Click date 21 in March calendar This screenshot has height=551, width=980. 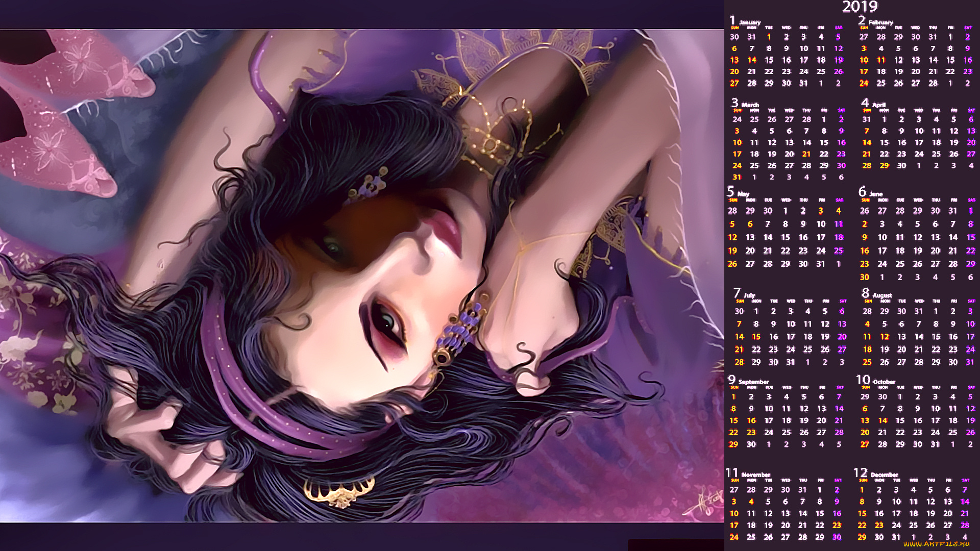click(x=806, y=154)
